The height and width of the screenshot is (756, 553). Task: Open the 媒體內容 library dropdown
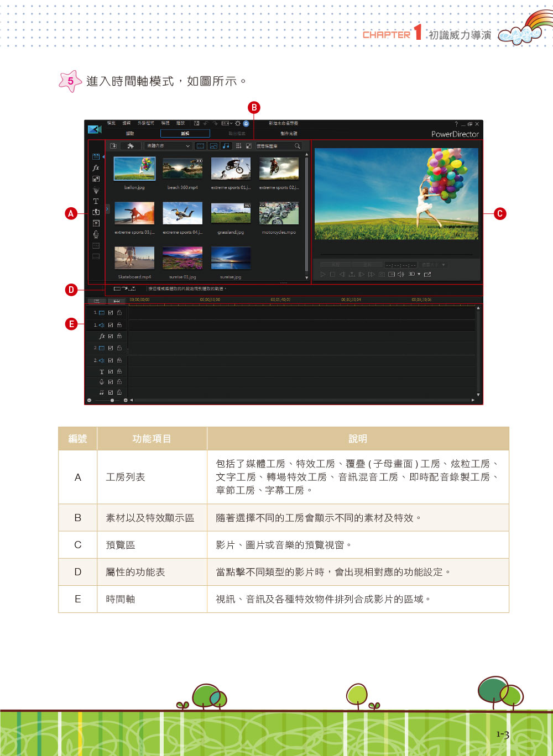tap(168, 146)
